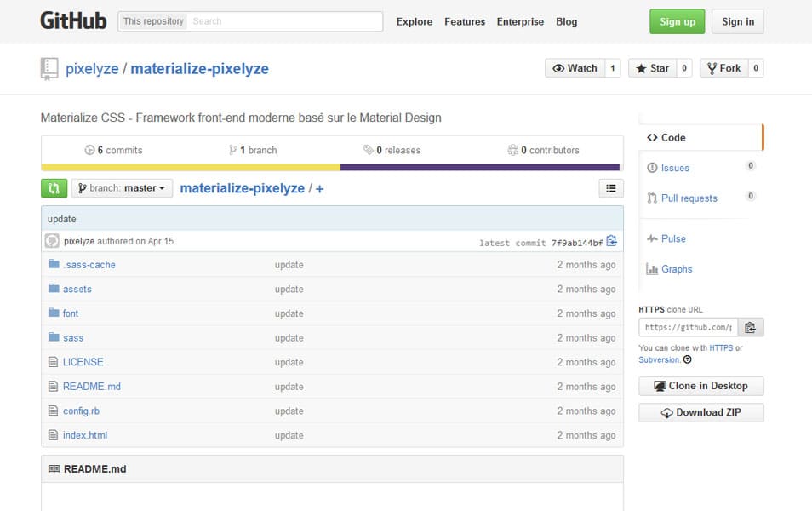The width and height of the screenshot is (812, 511).
Task: Click the list view icon button
Action: [x=611, y=188]
